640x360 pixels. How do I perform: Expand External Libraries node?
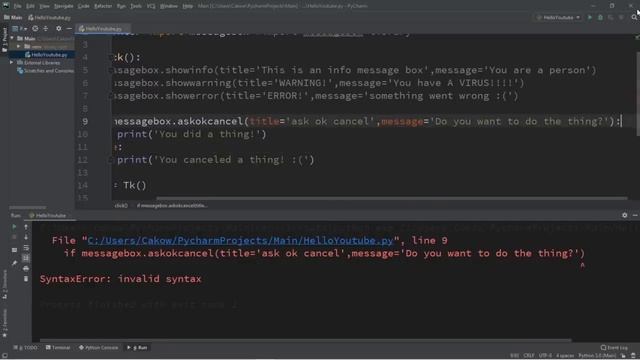(x=12, y=63)
